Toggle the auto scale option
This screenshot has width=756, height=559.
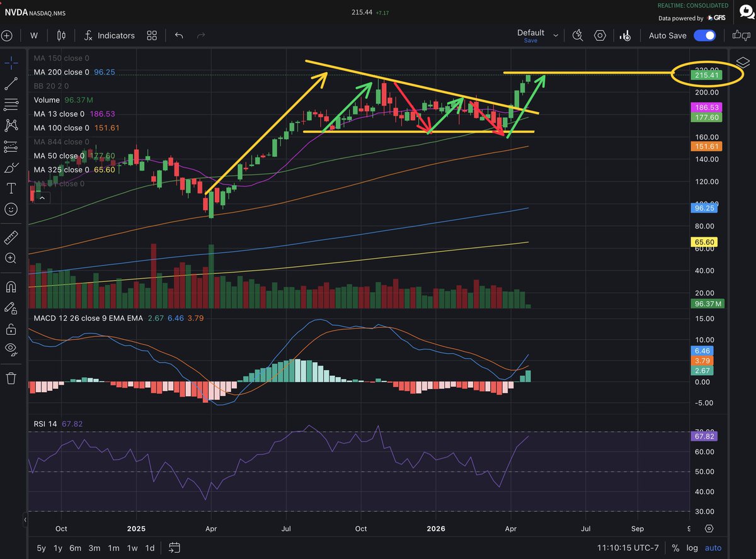(713, 548)
